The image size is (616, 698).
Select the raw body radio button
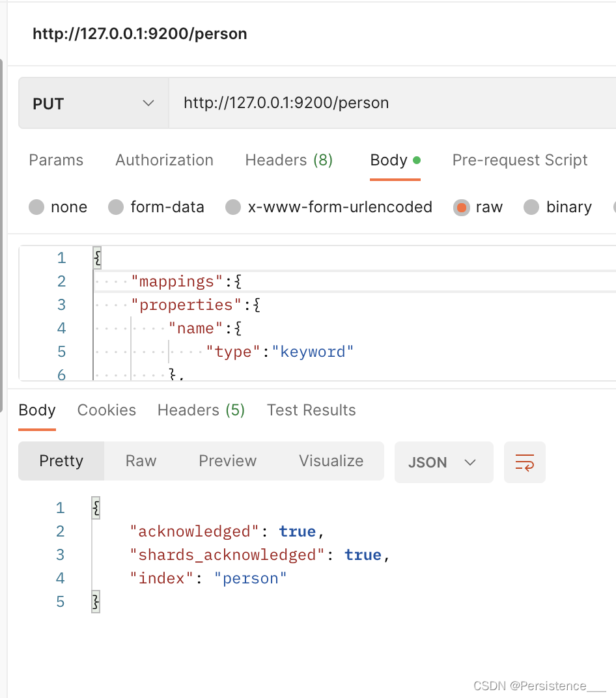click(x=462, y=208)
